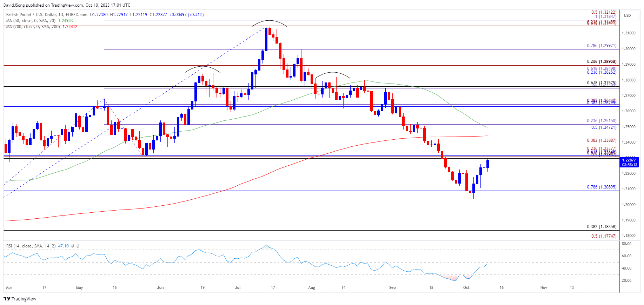Click the Jun label on time axis

160,288
